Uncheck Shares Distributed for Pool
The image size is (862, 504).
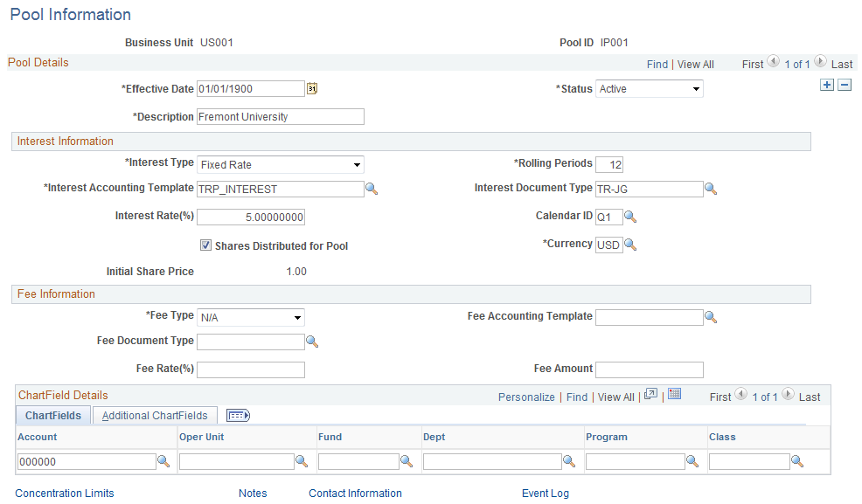(x=205, y=245)
